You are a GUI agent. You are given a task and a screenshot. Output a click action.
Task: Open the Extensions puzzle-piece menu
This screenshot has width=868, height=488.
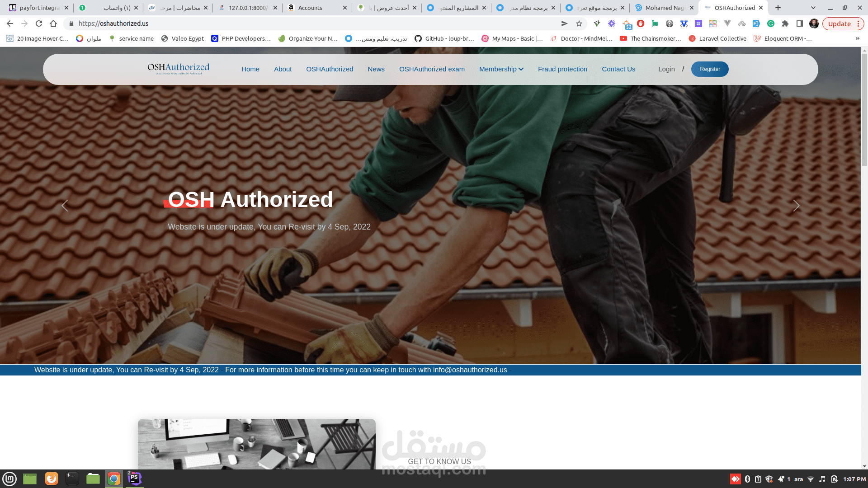click(785, 23)
